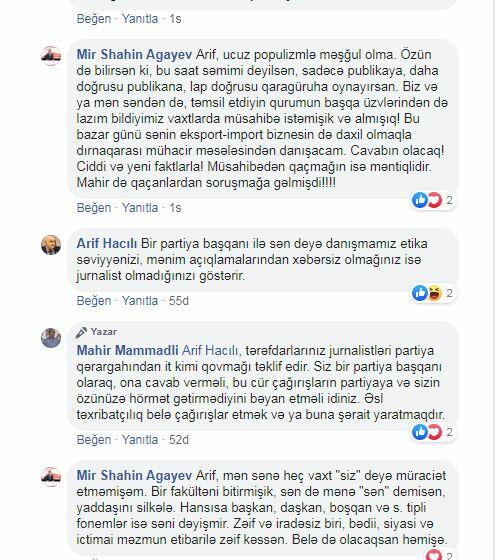Click laughing emoji reaction on Arif Hacılı's comment
The height and width of the screenshot is (560, 495).
coord(435,293)
